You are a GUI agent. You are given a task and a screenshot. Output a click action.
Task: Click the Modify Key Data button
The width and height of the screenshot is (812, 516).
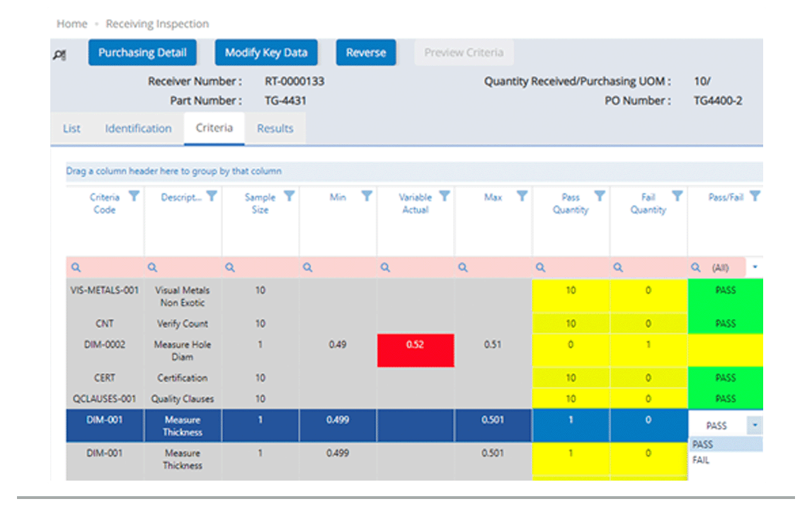pos(266,52)
